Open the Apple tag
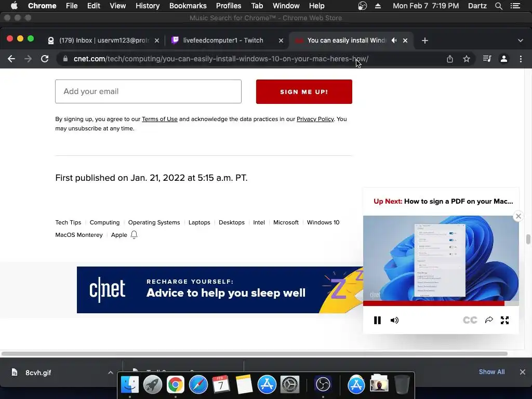532x399 pixels. click(x=119, y=235)
